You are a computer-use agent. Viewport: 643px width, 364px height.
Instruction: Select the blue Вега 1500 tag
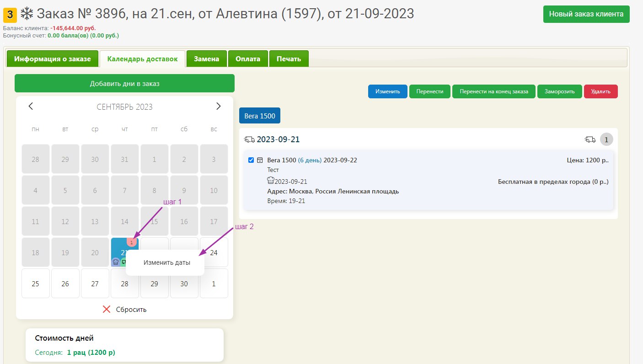pyautogui.click(x=259, y=116)
